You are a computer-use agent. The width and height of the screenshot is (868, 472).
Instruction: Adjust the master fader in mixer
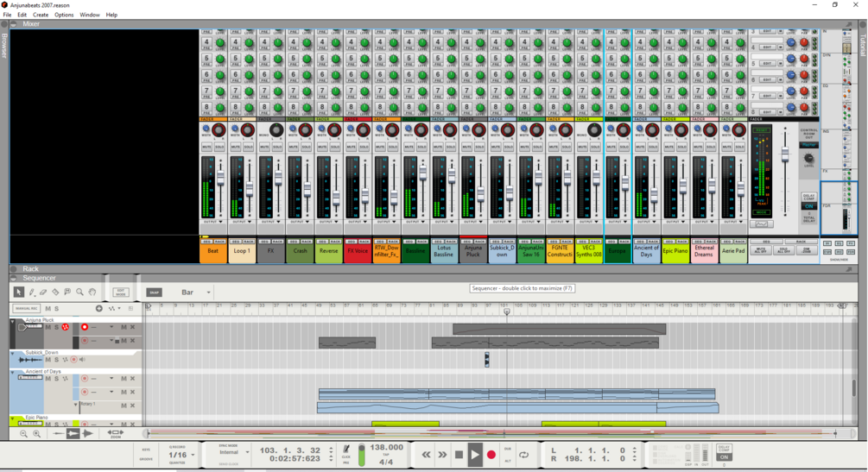(784, 155)
